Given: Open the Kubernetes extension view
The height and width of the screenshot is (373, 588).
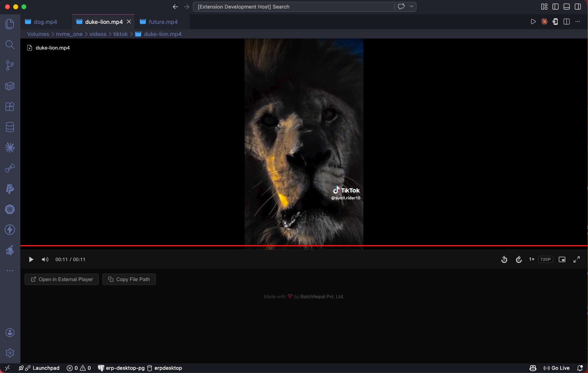Looking at the screenshot, I should (10, 209).
